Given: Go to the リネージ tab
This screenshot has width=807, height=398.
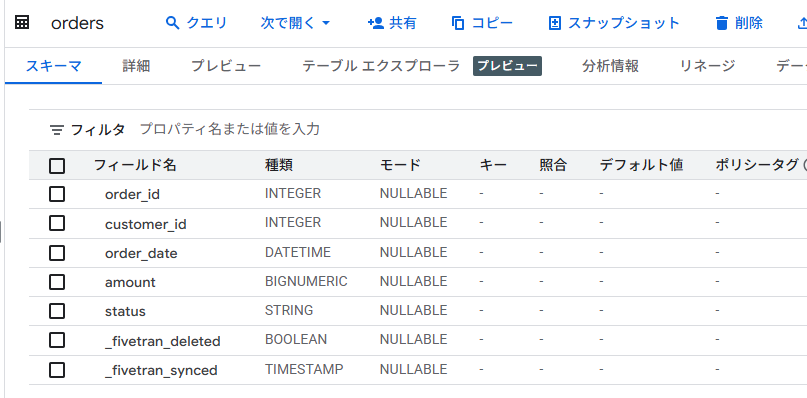Looking at the screenshot, I should (x=708, y=66).
